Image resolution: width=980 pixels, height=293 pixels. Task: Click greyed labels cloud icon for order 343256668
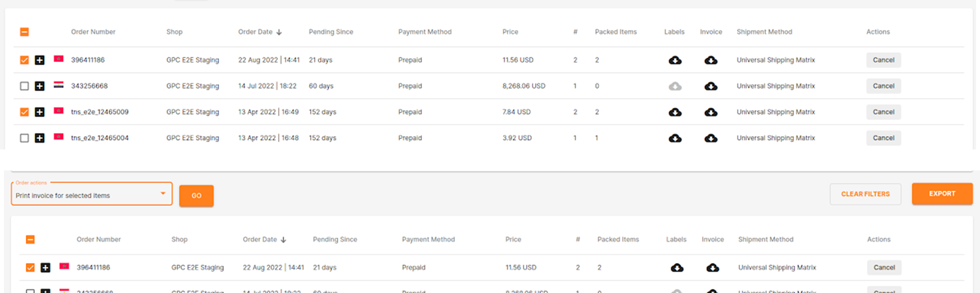point(675,86)
